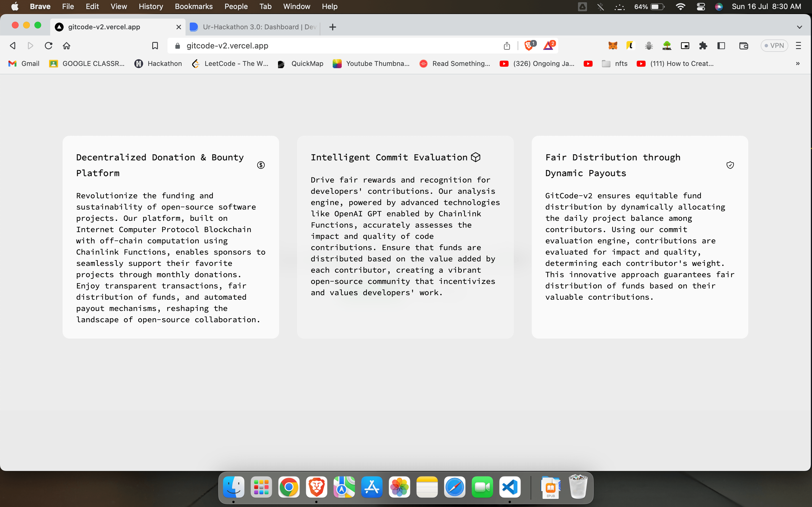
Task: Reload the gitcode-v2 page
Action: pos(48,46)
